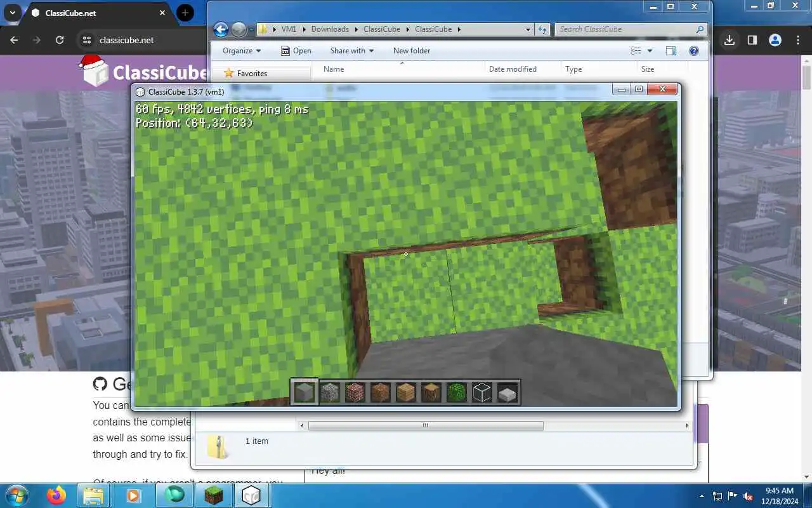Open the taskbar clock showing 9:45 AM

tap(780, 495)
